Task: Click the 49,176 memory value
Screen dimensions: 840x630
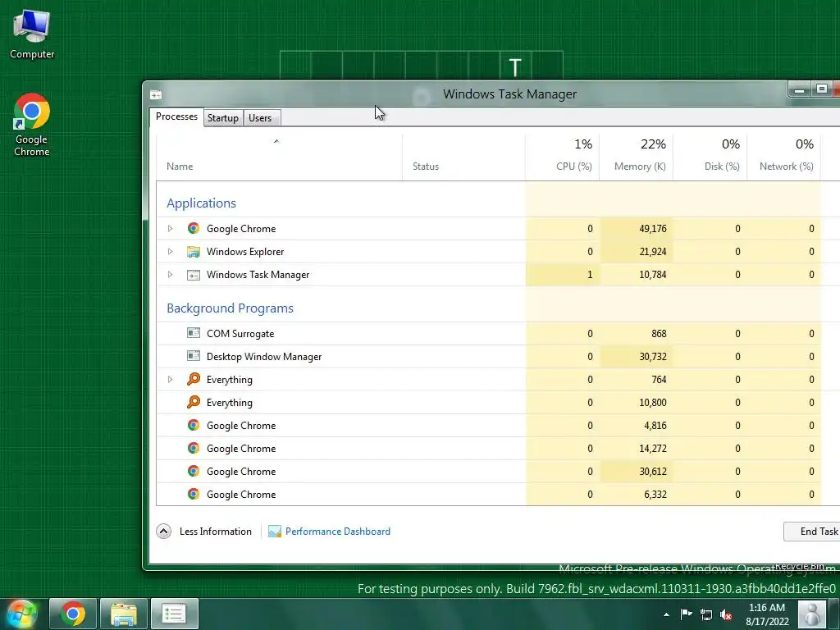Action: coord(652,229)
